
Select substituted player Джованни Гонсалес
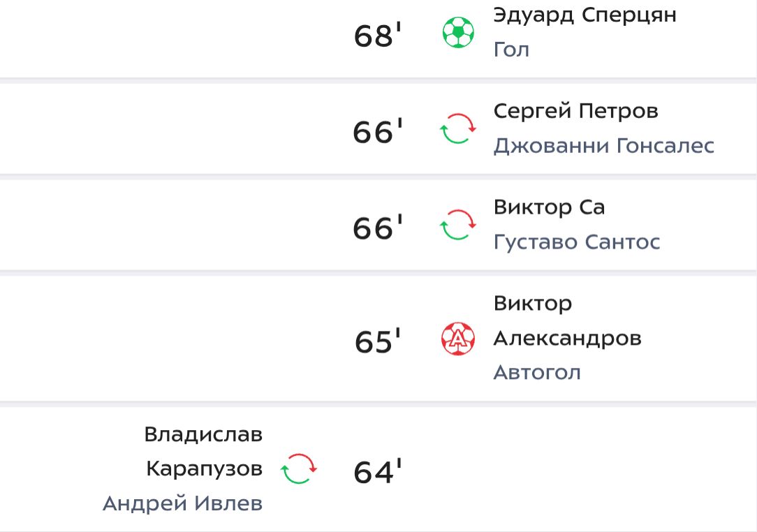point(603,146)
